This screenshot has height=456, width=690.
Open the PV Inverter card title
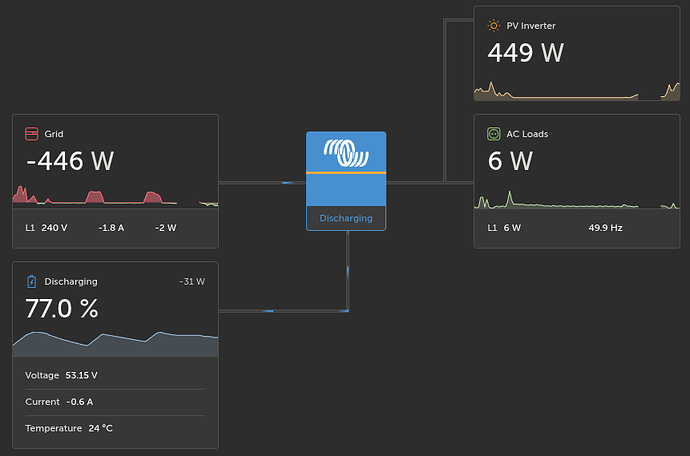click(531, 26)
